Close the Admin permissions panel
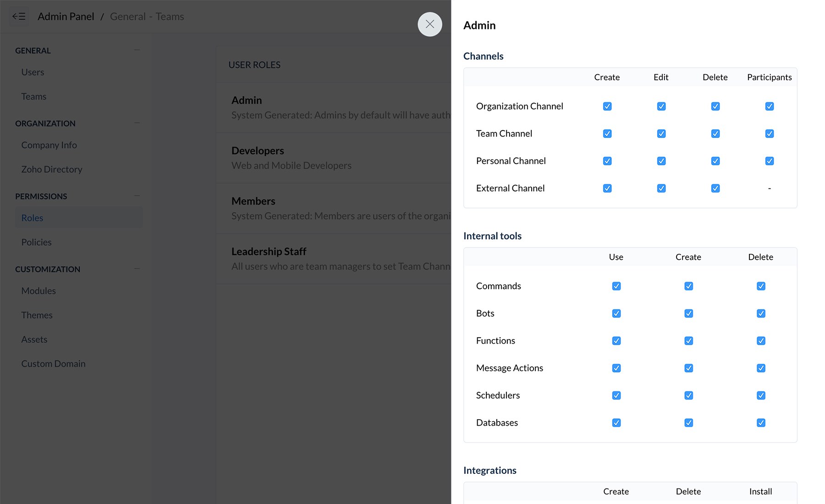The width and height of the screenshot is (825, 504). pos(429,24)
